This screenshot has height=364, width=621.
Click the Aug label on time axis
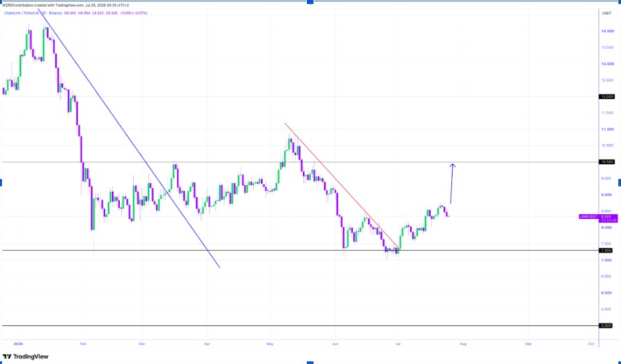click(463, 344)
